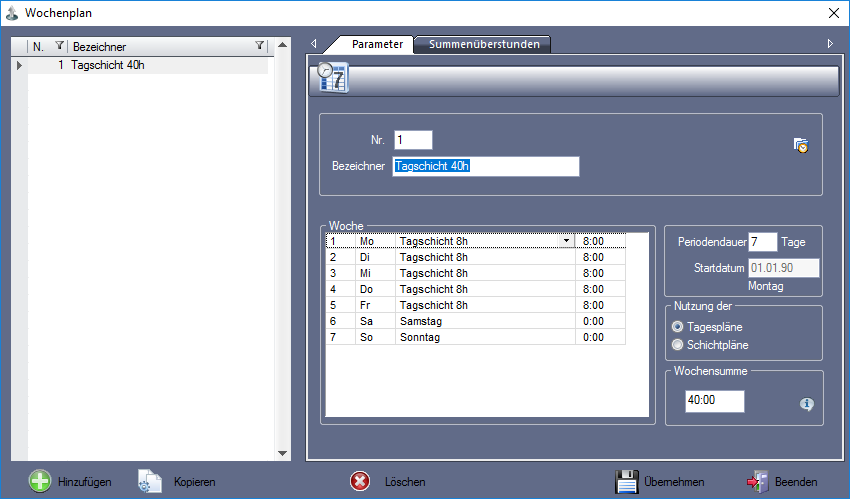
Task: Click the Periodendauer input field
Action: coord(762,242)
